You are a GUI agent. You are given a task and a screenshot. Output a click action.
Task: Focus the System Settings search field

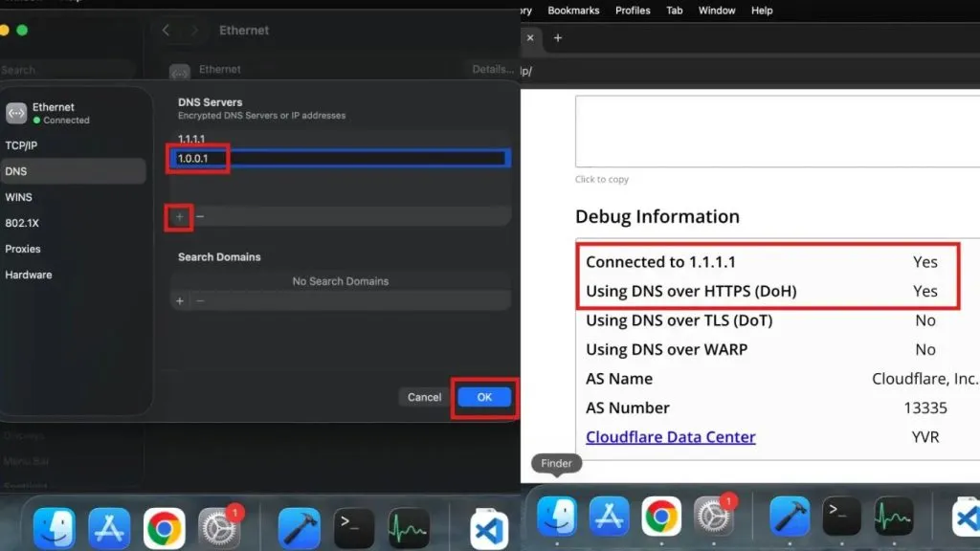[x=68, y=70]
